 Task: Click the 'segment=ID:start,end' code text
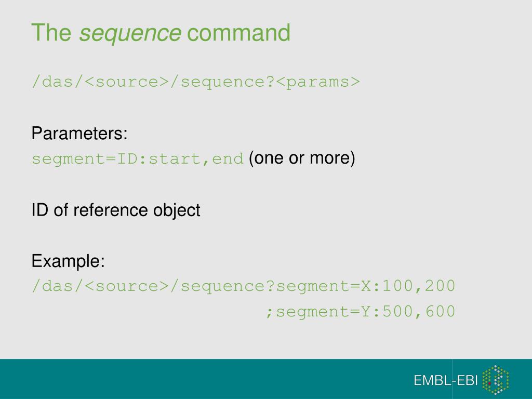pos(138,159)
